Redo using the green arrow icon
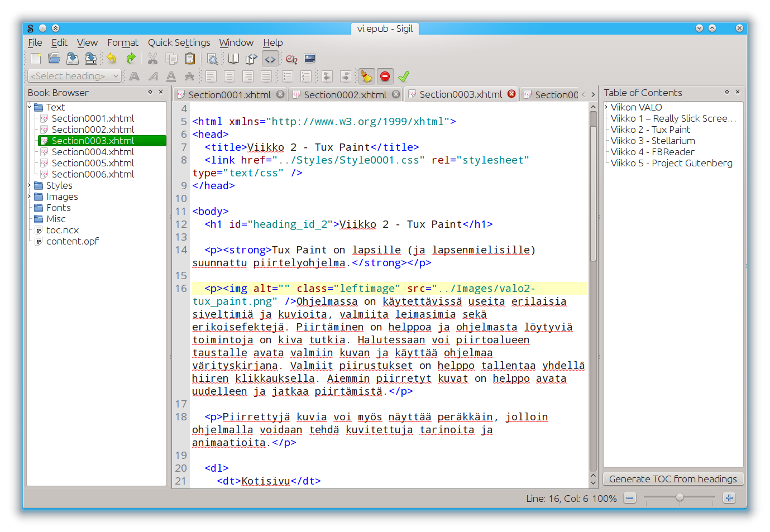This screenshot has height=532, width=770. (x=131, y=59)
